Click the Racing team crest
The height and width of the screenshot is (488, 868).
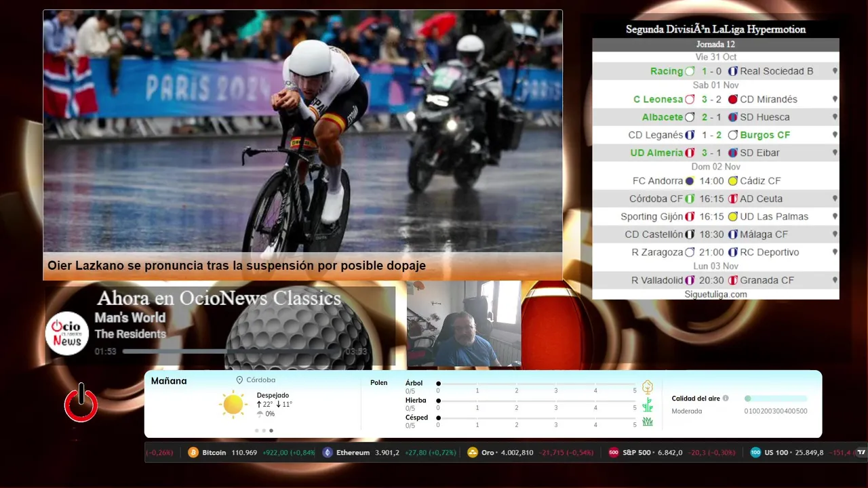click(x=690, y=71)
